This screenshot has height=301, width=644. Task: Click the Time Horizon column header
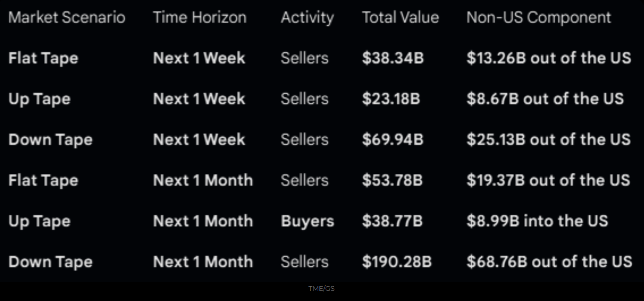(x=200, y=18)
